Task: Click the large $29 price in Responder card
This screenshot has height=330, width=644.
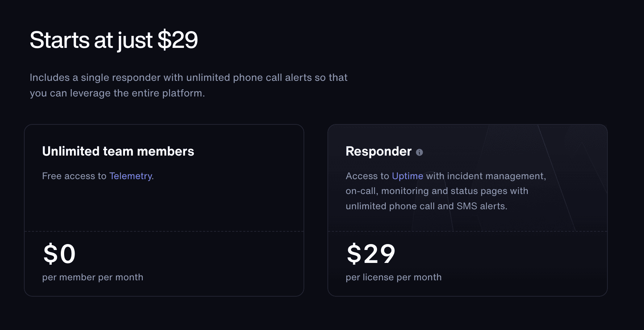Action: click(x=371, y=254)
